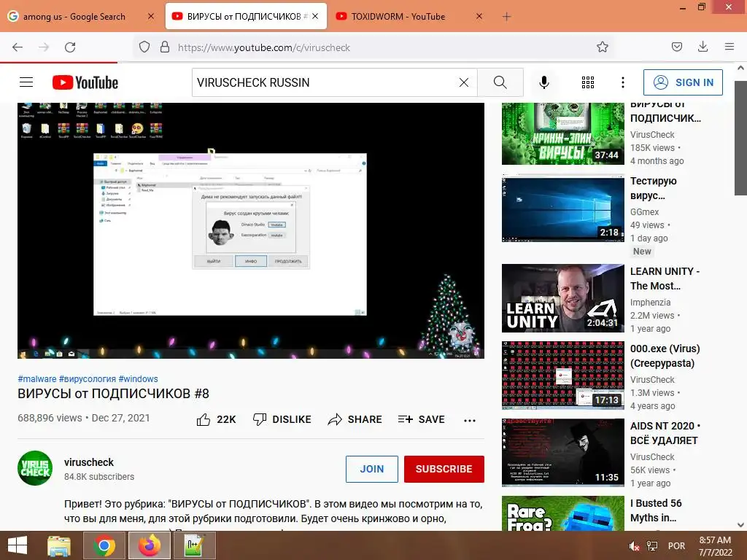Open the Firefox downloads icon
747x560 pixels.
(x=703, y=47)
